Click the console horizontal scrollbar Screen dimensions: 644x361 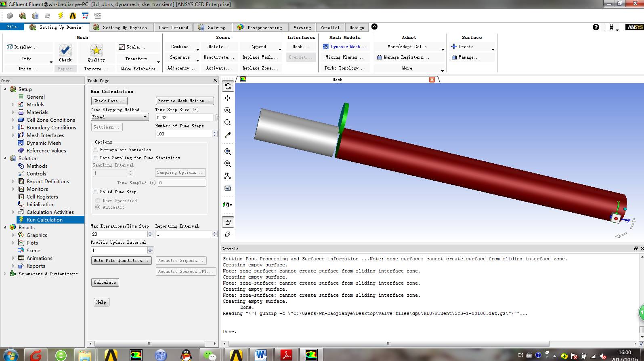coord(389,344)
